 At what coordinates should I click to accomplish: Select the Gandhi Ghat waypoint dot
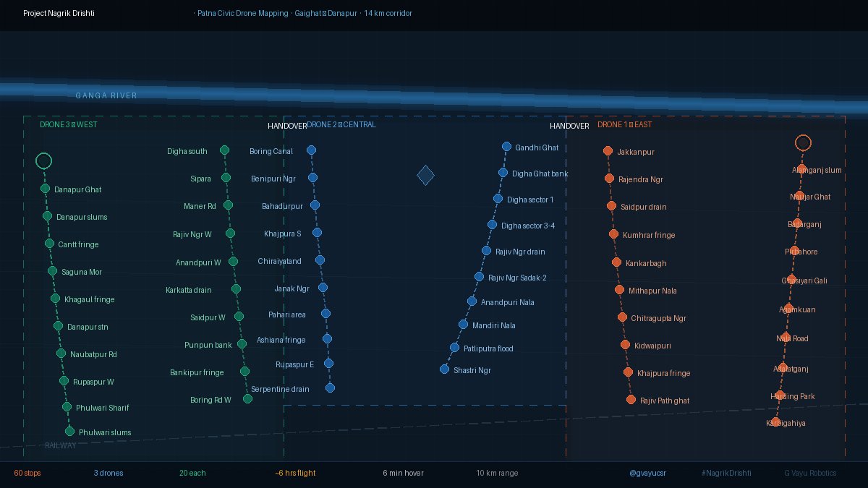[x=506, y=147]
